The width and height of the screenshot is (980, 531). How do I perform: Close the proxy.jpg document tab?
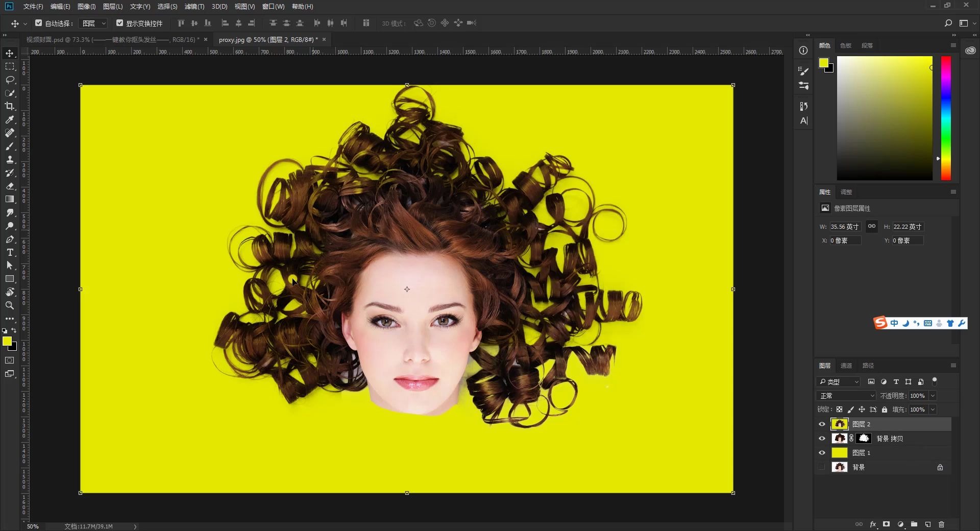324,39
